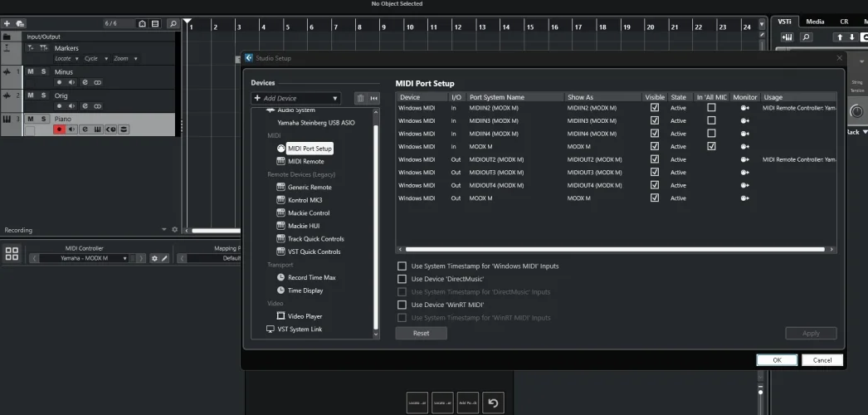Select MIDI Remote in the Devices list
Image resolution: width=868 pixels, height=415 pixels.
click(305, 162)
